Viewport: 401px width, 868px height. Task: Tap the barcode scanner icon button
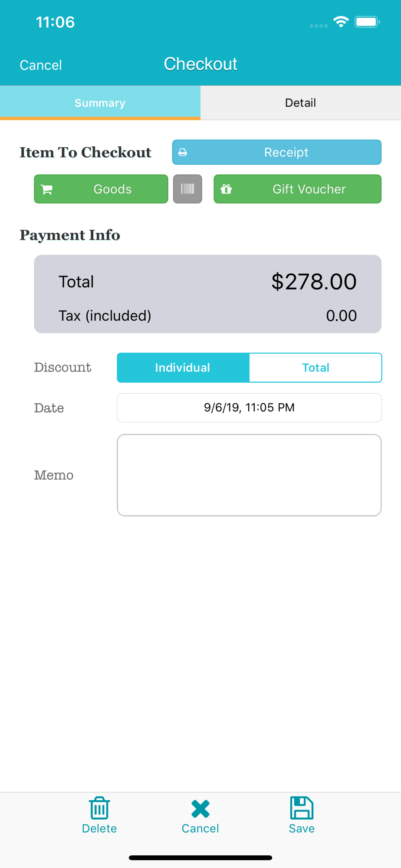(187, 189)
